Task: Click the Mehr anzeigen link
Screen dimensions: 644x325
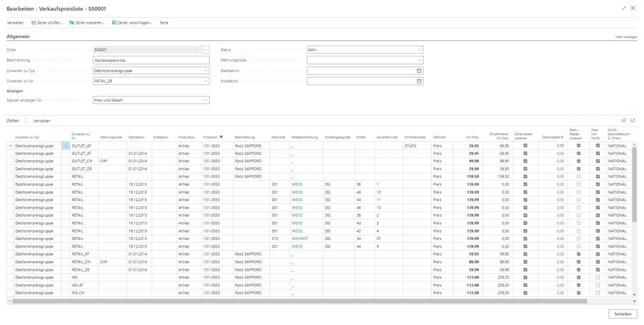Action: coord(626,37)
